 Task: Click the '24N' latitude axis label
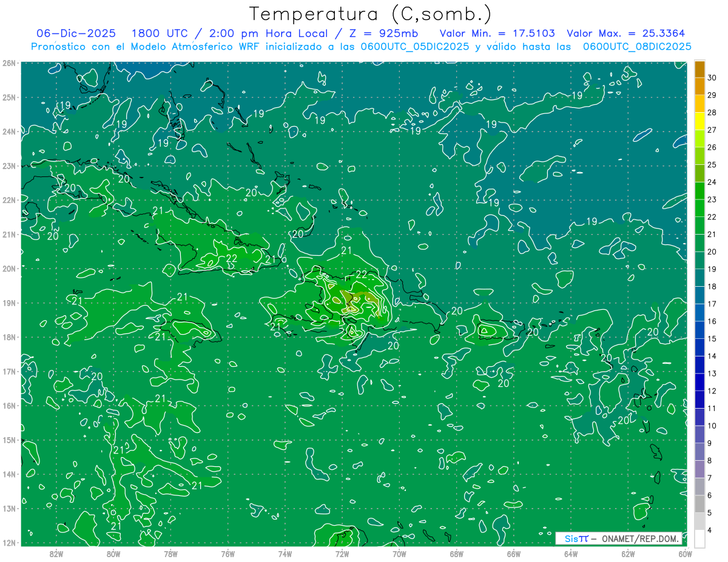click(8, 132)
